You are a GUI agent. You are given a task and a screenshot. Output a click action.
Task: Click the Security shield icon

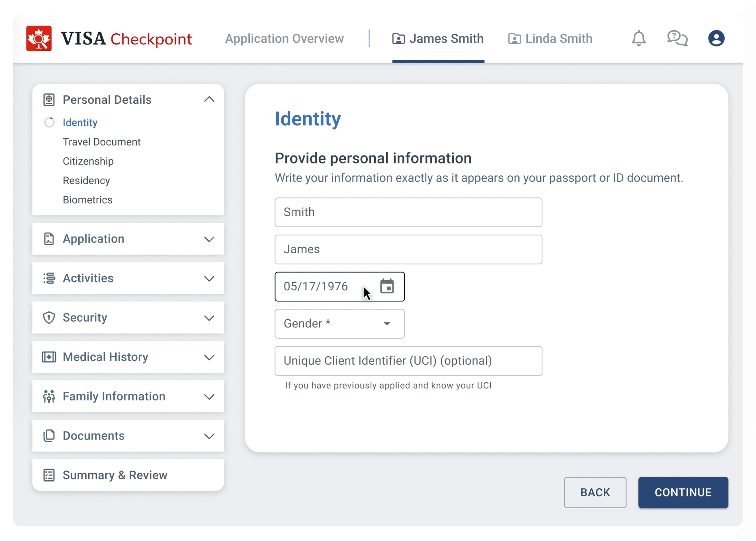click(49, 317)
